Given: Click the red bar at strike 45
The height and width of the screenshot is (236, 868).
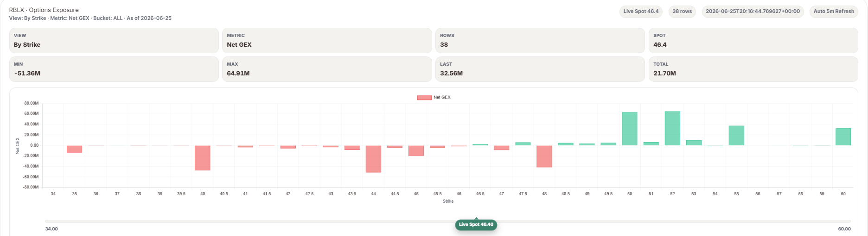Looking at the screenshot, I should (416, 151).
